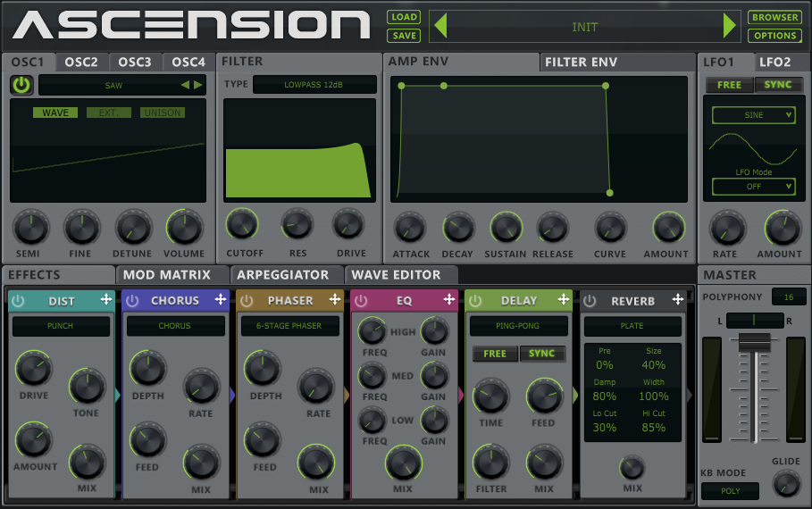Viewport: 812px width, 509px height.
Task: Select next oscillator waveform arrow
Action: pos(198,85)
